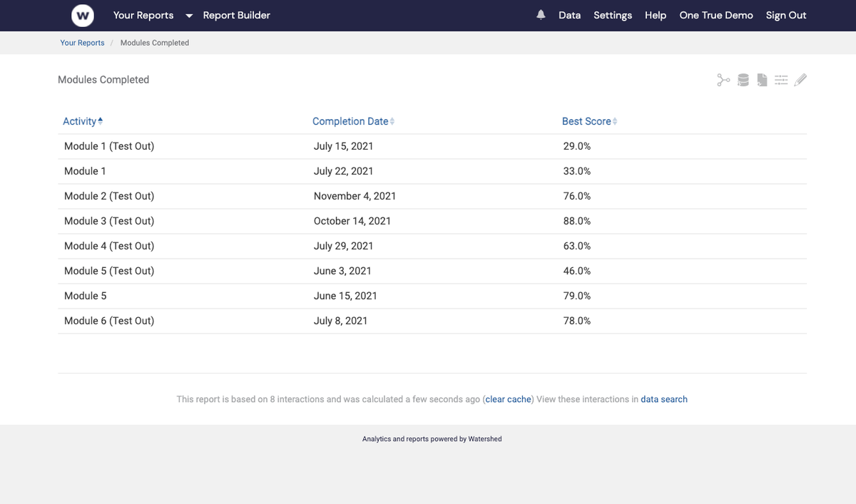Open the Settings menu

(612, 15)
